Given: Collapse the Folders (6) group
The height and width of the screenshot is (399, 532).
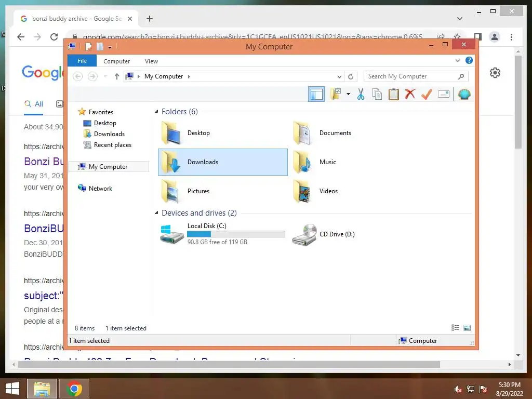Looking at the screenshot, I should coord(156,112).
